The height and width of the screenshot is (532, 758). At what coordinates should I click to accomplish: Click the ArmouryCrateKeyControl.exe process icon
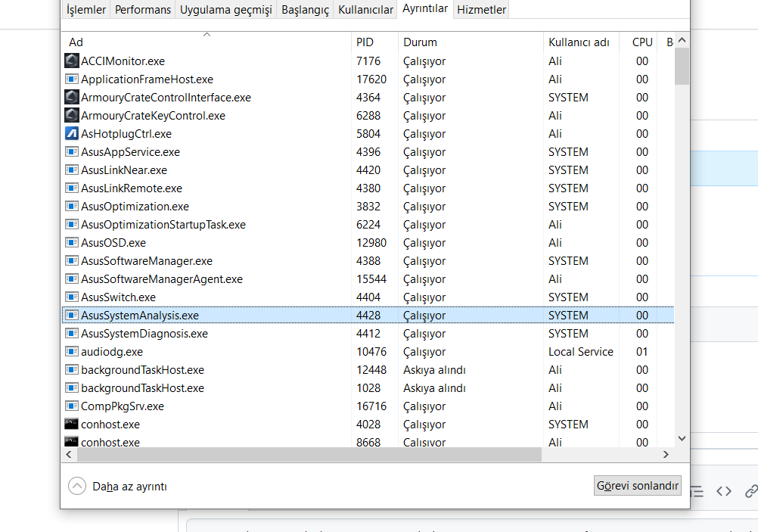[x=72, y=115]
